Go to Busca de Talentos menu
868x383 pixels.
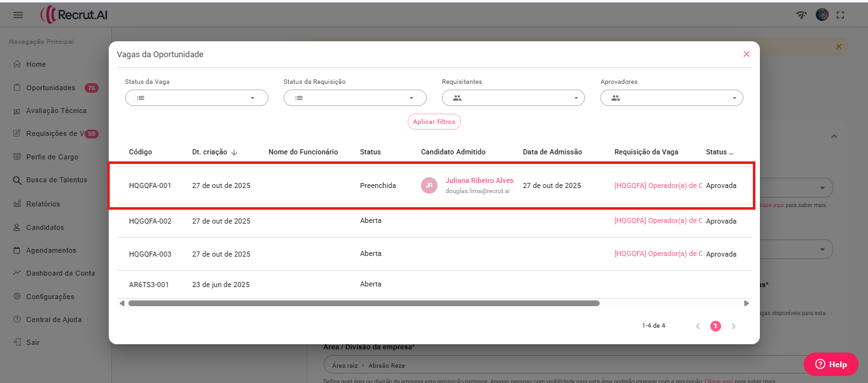(57, 180)
